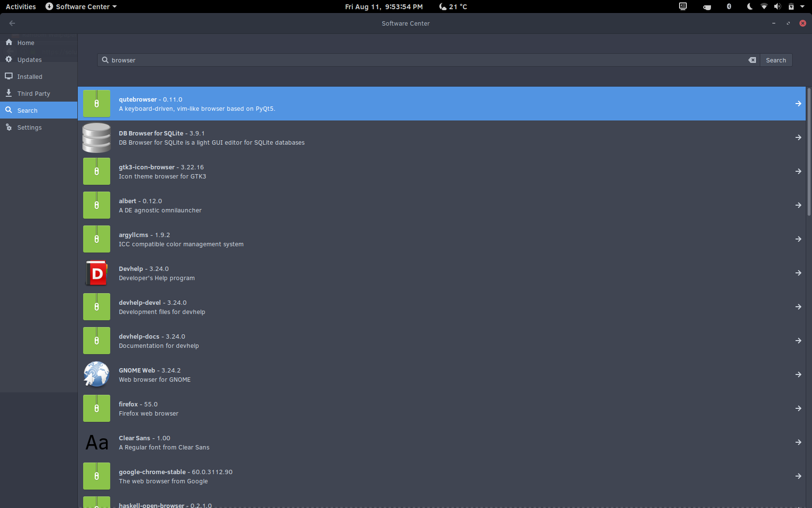Open Devhelp details arrow
Viewport: 812px width, 508px height.
[798, 273]
